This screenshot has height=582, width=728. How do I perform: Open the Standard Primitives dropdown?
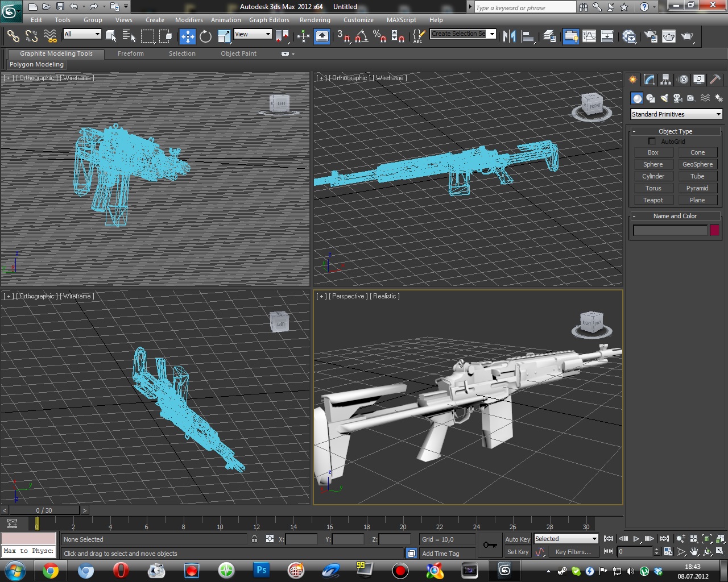tap(676, 114)
